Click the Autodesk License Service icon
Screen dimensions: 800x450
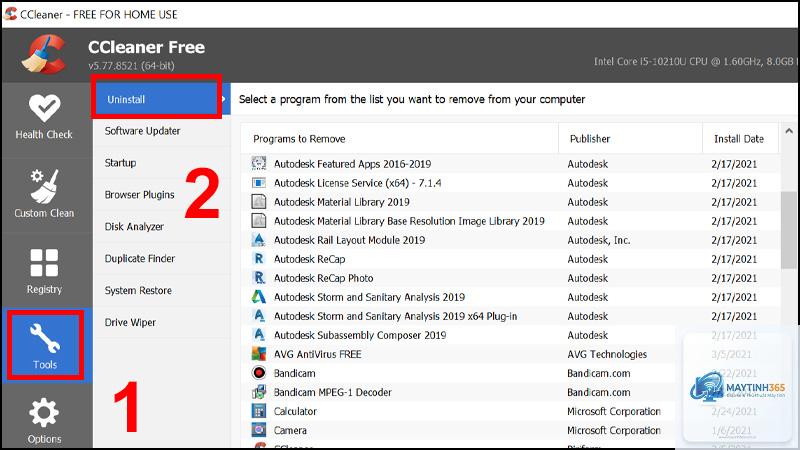pos(259,183)
